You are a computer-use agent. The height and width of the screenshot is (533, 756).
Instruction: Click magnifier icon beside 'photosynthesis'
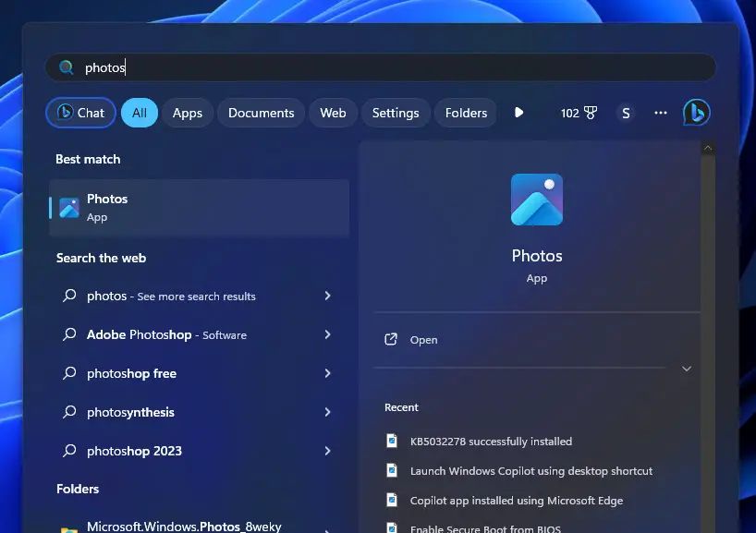coord(69,412)
